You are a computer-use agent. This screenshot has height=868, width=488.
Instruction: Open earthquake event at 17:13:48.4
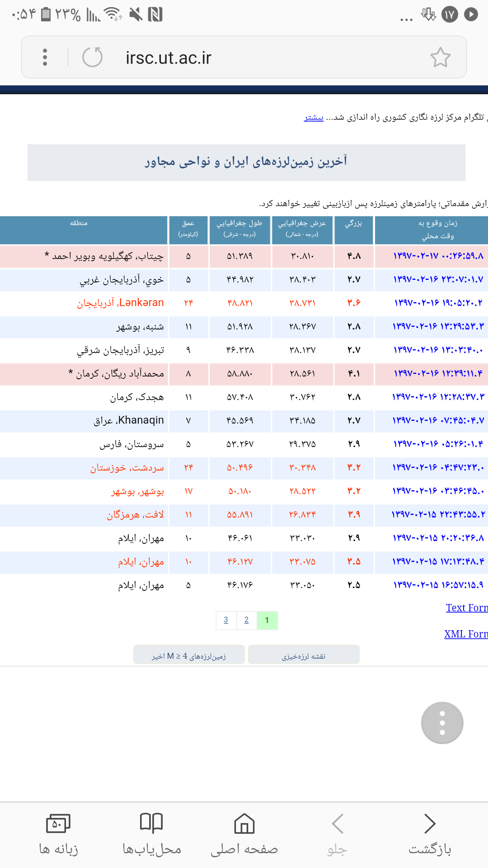point(438,561)
